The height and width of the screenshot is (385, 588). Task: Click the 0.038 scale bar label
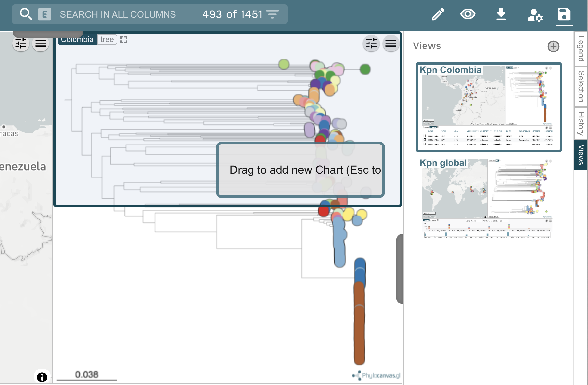tap(87, 374)
